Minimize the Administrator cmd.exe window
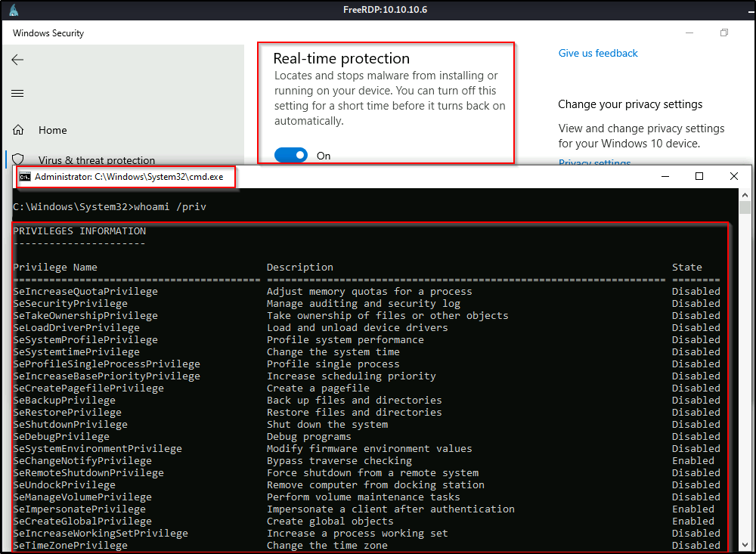The height and width of the screenshot is (554, 756). pyautogui.click(x=665, y=176)
